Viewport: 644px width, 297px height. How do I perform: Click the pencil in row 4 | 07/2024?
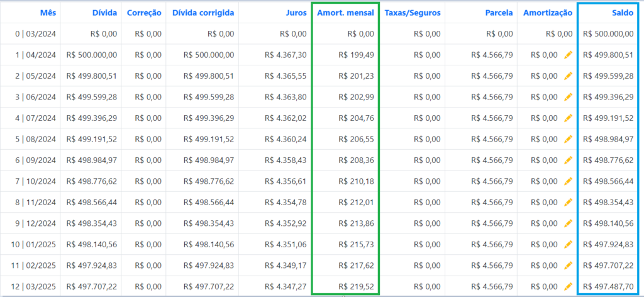click(x=568, y=118)
